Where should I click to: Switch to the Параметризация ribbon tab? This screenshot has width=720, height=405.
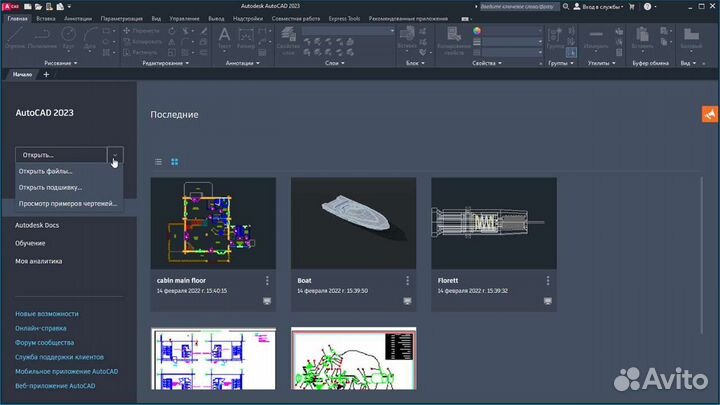(122, 18)
